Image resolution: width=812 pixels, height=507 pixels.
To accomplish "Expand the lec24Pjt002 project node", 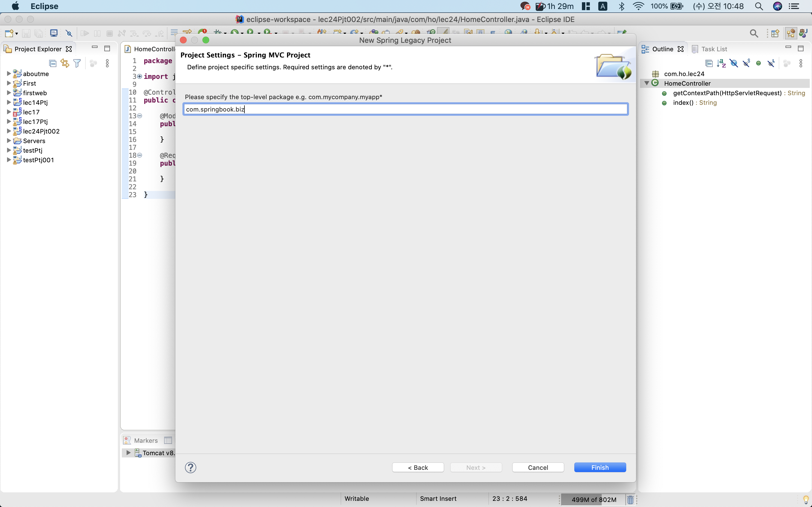I will 9,131.
